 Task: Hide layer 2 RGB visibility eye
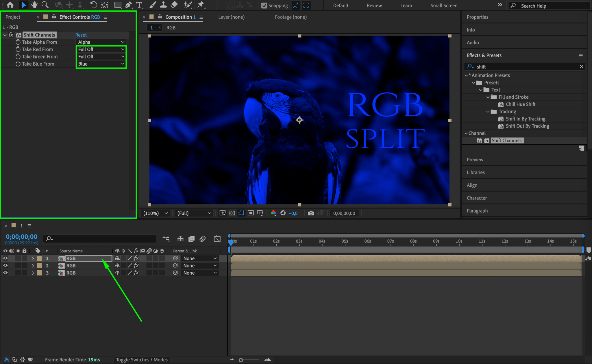[5, 265]
